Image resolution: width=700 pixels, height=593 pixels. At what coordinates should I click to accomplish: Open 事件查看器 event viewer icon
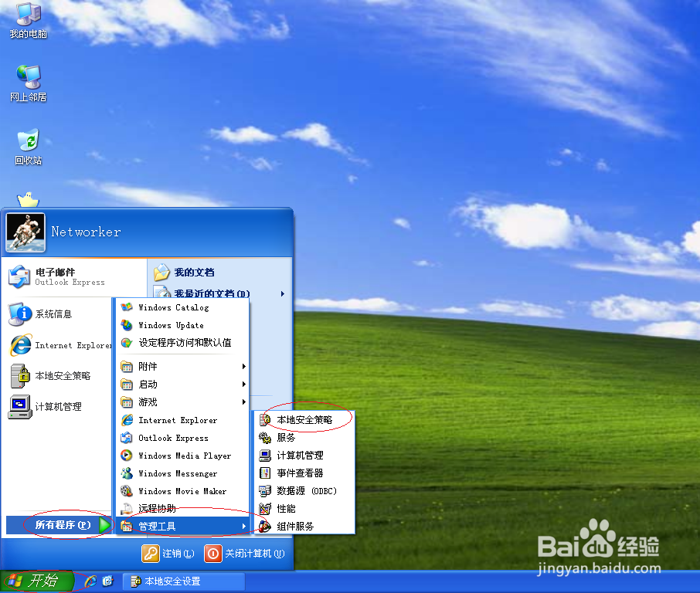265,473
